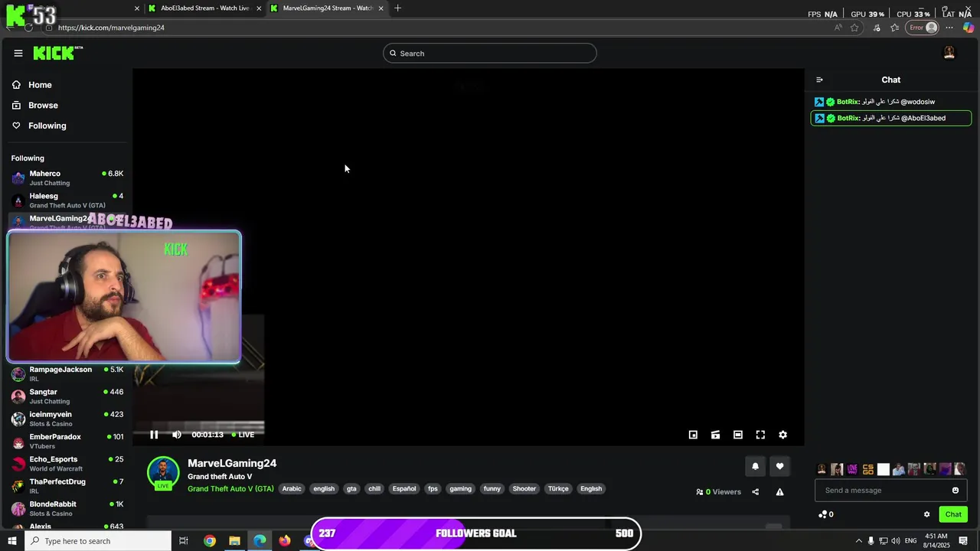Open the Echo_Esports channel
The image size is (980, 551).
coord(67,464)
